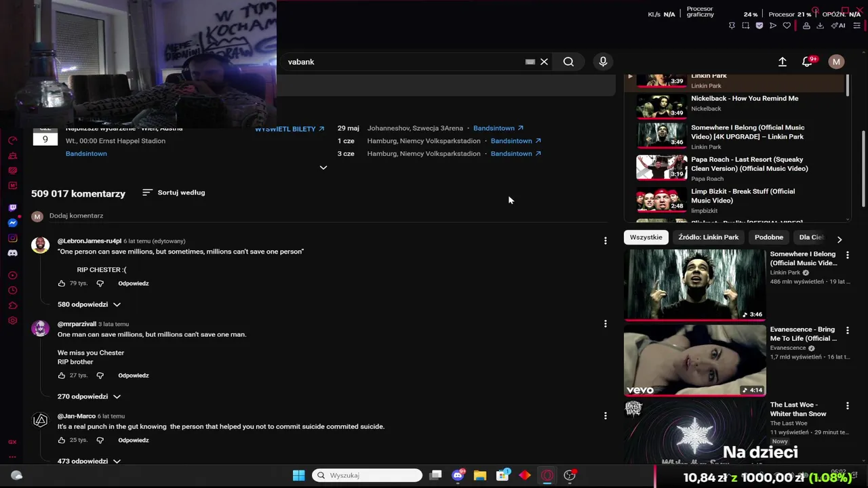Open Opera sidebar history clock icon
The image size is (868, 488).
pyautogui.click(x=12, y=290)
